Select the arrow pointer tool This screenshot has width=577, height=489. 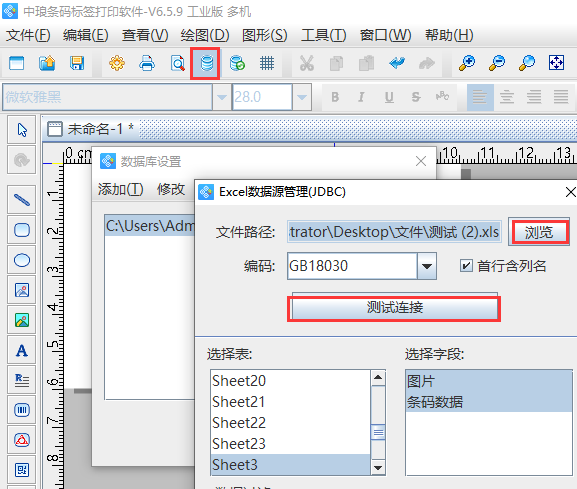(22, 130)
